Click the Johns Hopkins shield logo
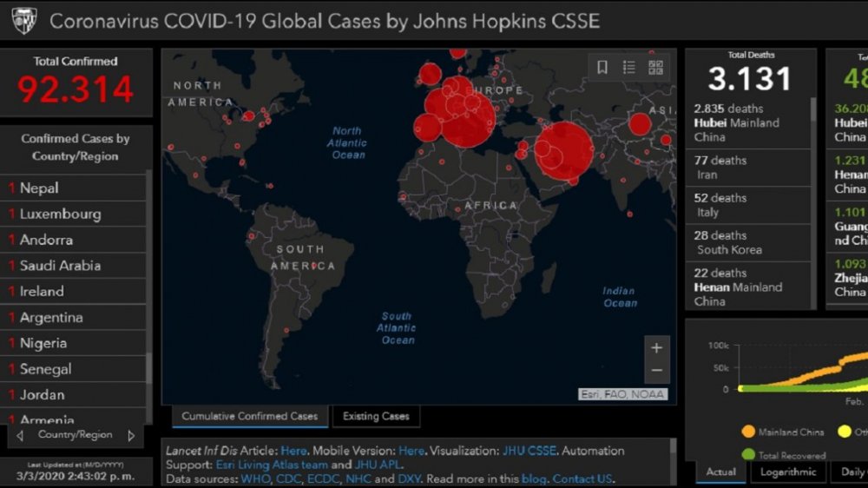The width and height of the screenshot is (868, 488). tap(24, 21)
